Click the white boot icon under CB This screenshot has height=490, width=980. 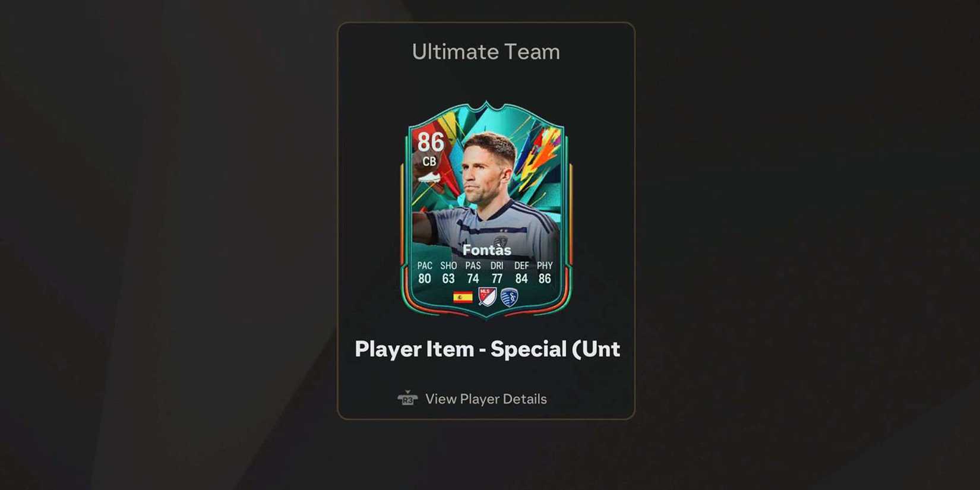(x=429, y=177)
